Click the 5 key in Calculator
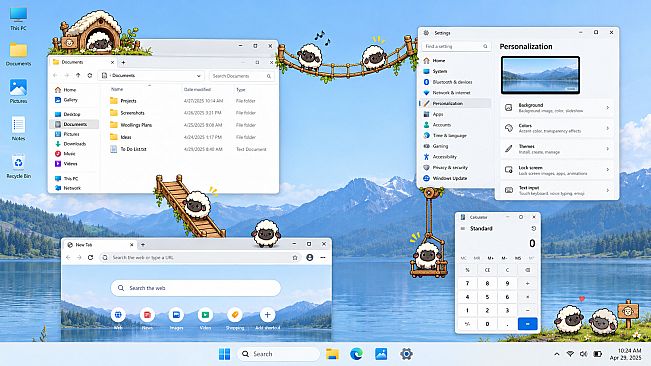 [x=487, y=297]
